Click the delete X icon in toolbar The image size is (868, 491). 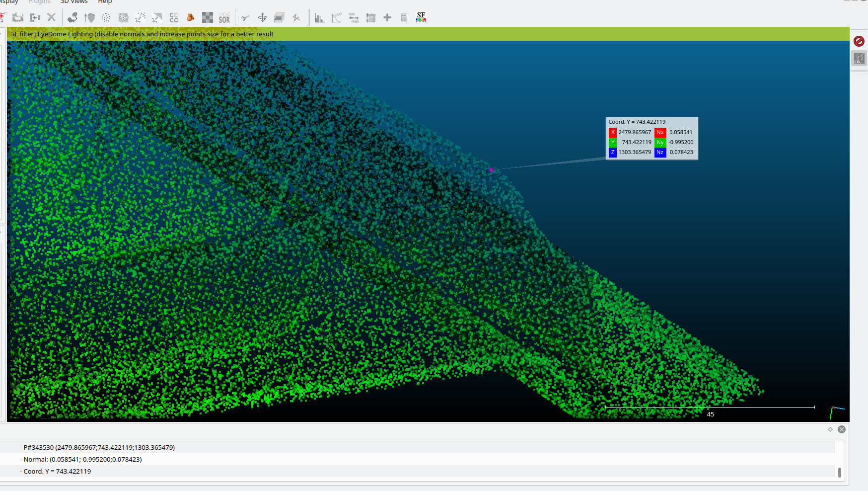(x=51, y=17)
